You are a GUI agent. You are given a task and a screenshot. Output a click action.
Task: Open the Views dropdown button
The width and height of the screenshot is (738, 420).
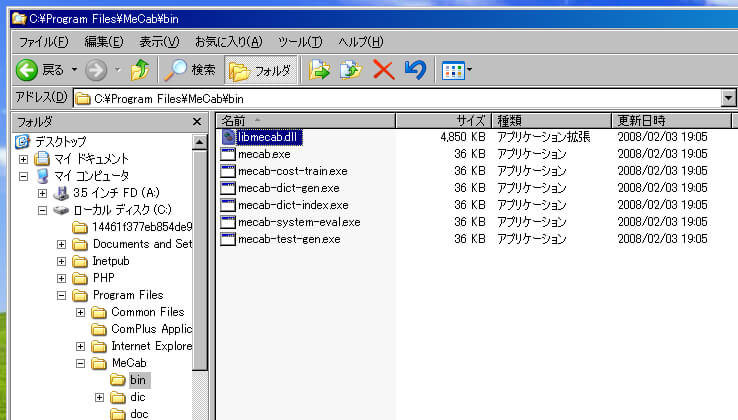(x=457, y=70)
